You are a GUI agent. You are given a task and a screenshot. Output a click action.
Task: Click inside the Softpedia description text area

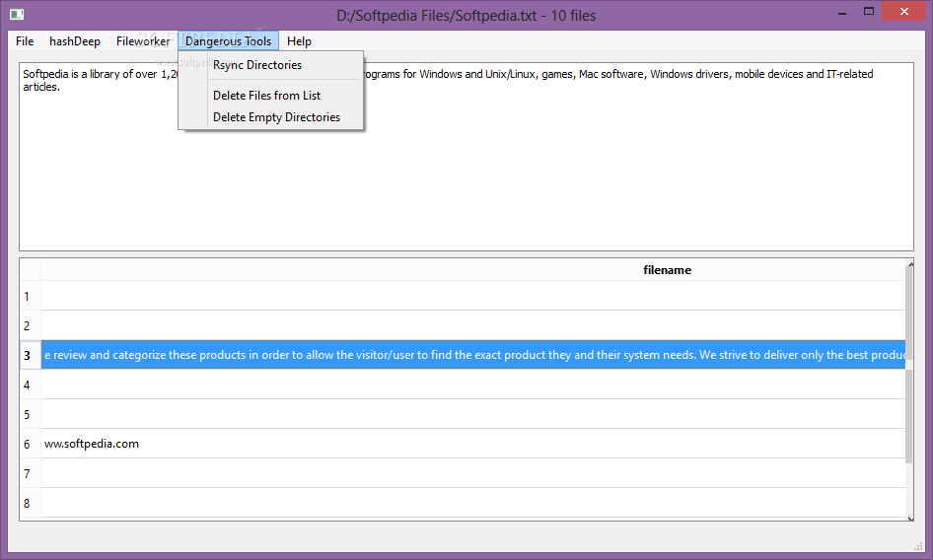[466, 157]
